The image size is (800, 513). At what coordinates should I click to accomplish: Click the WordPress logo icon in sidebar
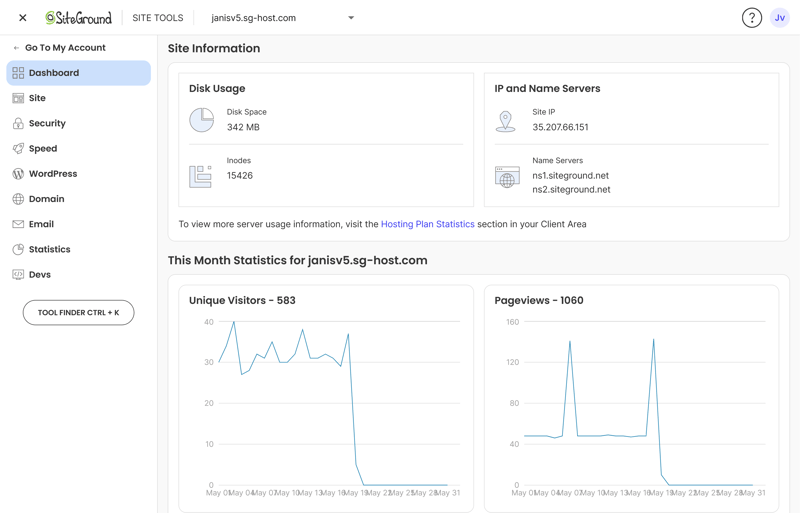tap(18, 174)
